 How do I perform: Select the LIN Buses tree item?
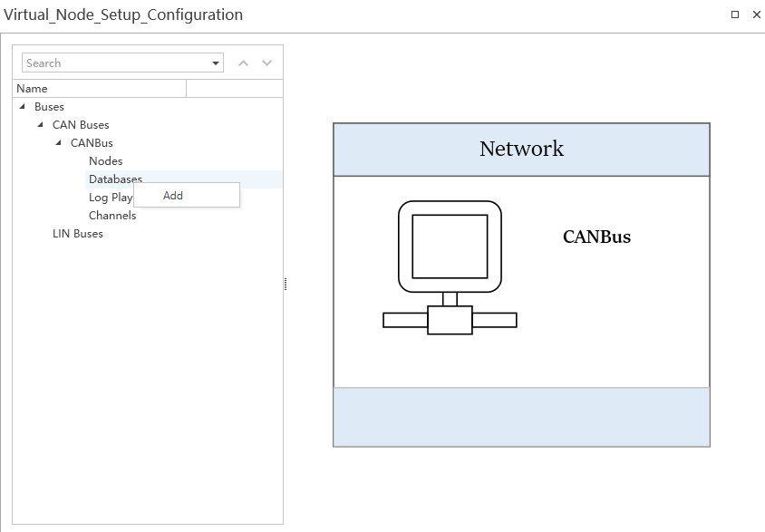pos(78,234)
